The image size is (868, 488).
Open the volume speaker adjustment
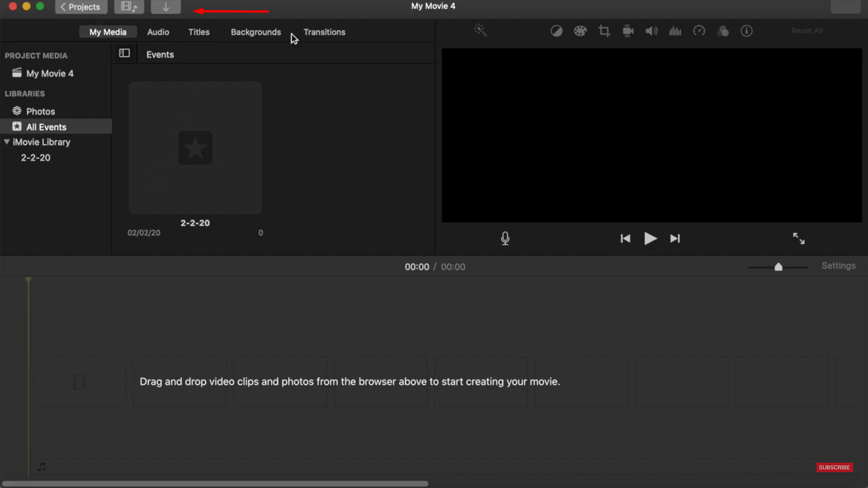pyautogui.click(x=652, y=31)
